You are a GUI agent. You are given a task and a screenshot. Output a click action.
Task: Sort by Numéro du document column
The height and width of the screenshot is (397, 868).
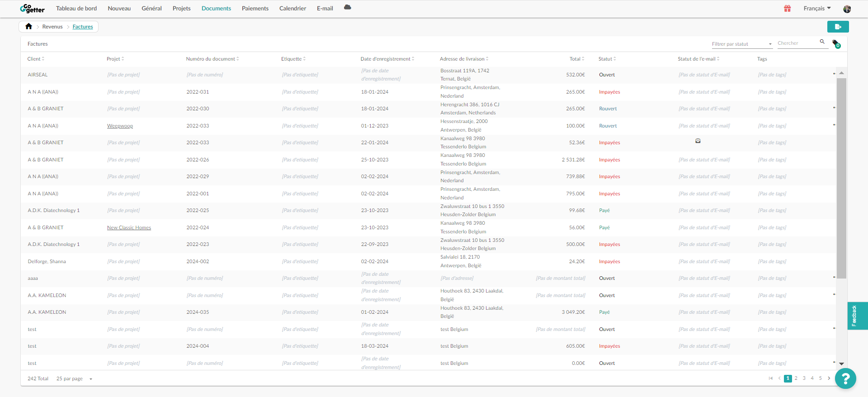(x=212, y=59)
